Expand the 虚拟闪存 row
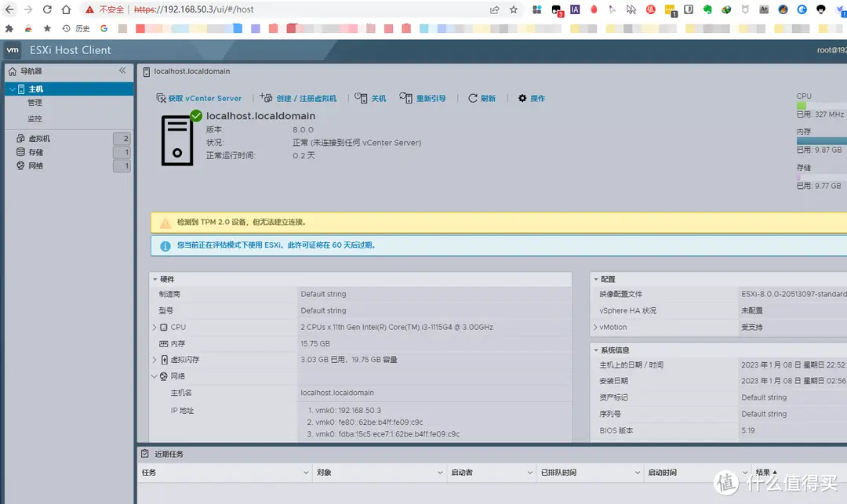 pos(154,359)
